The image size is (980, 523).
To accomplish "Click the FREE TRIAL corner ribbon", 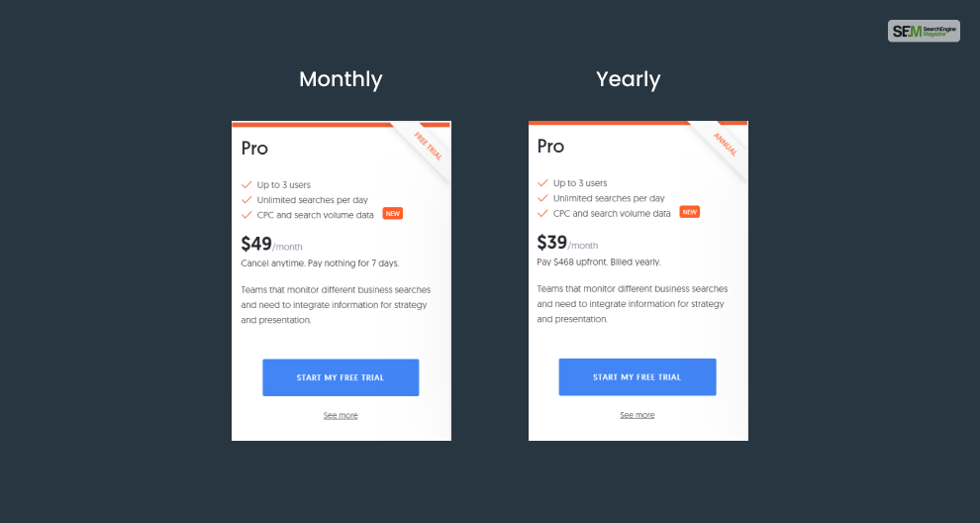I will coord(427,145).
